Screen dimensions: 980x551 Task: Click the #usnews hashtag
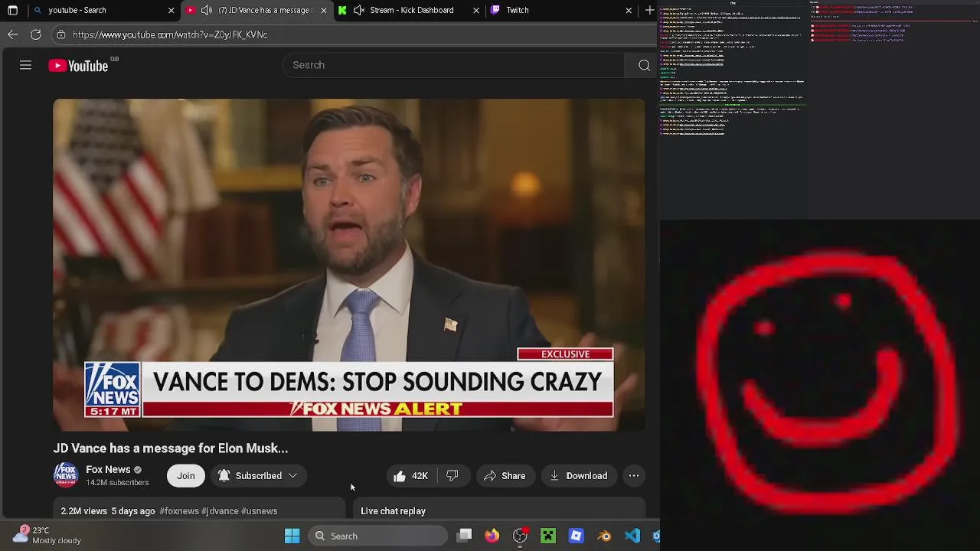(x=260, y=511)
